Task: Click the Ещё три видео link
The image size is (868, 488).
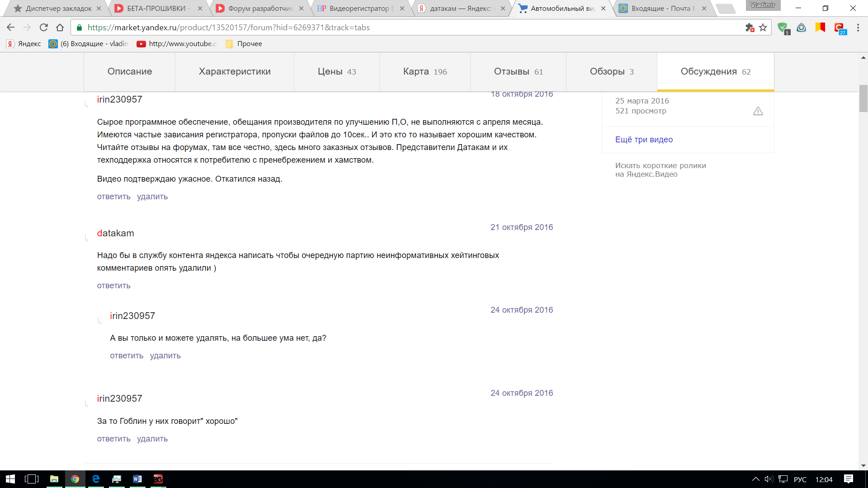Action: [x=644, y=140]
